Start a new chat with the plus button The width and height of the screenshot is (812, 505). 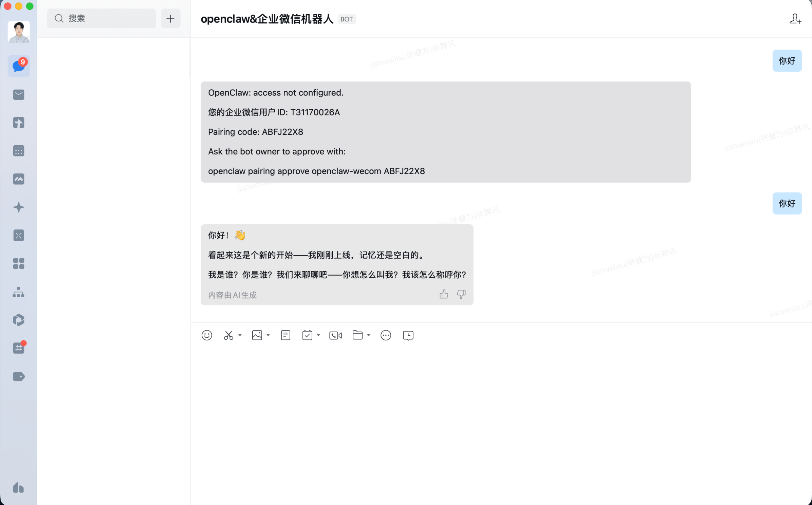click(x=170, y=18)
